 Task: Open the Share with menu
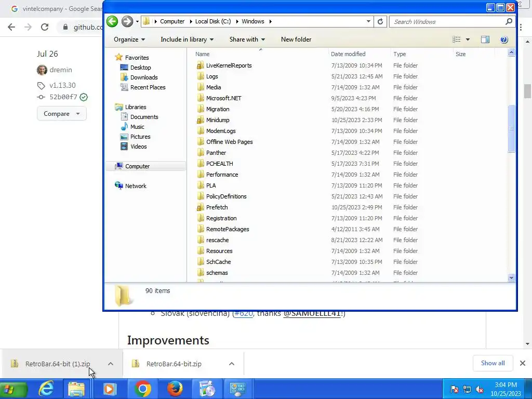[247, 39]
